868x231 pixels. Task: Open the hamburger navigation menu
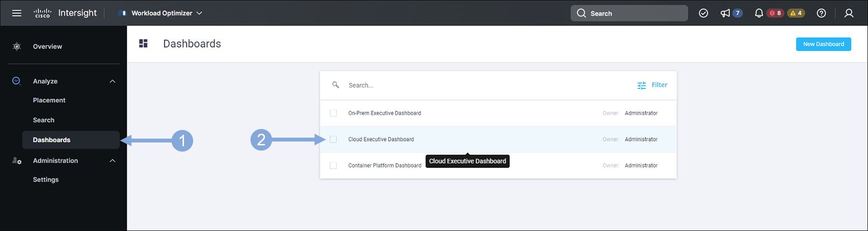(x=17, y=13)
